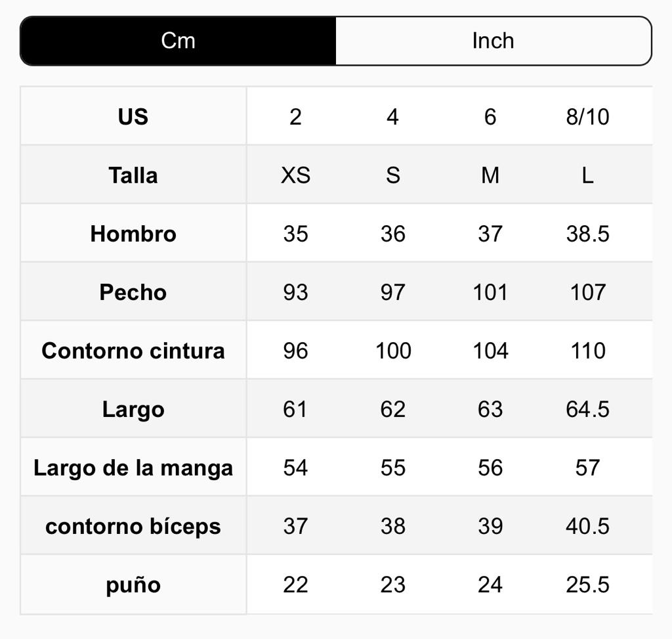
Task: Click puño value 25.5
Action: (587, 584)
